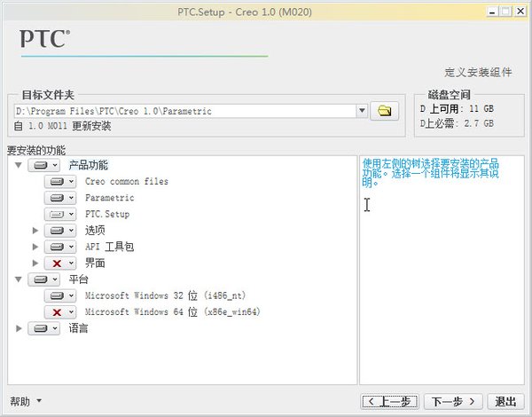
Task: Expand the 语言 tree node
Action: 19,328
